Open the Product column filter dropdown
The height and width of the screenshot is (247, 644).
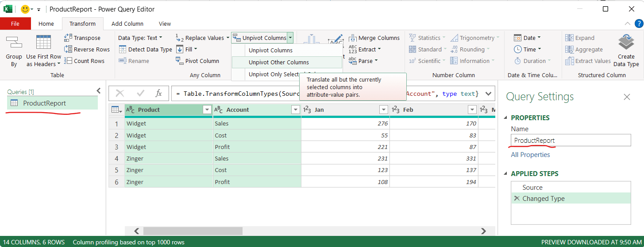207,110
